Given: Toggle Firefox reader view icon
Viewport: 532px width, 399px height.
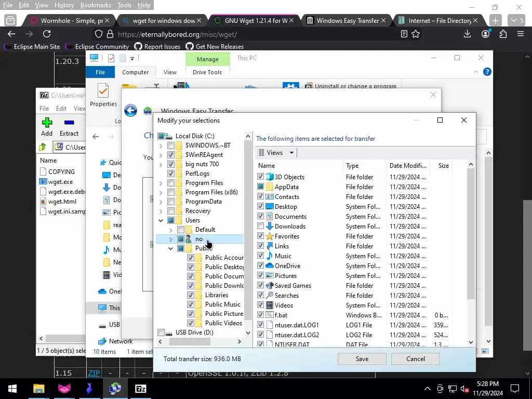Looking at the screenshot, I should click(x=404, y=34).
